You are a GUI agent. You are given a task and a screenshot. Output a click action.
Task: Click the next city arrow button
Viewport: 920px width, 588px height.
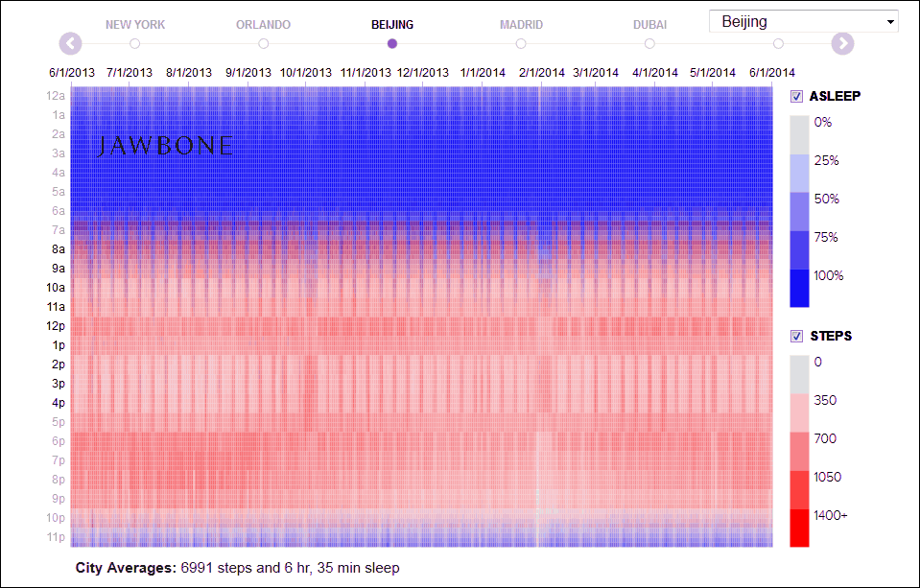pyautogui.click(x=842, y=43)
